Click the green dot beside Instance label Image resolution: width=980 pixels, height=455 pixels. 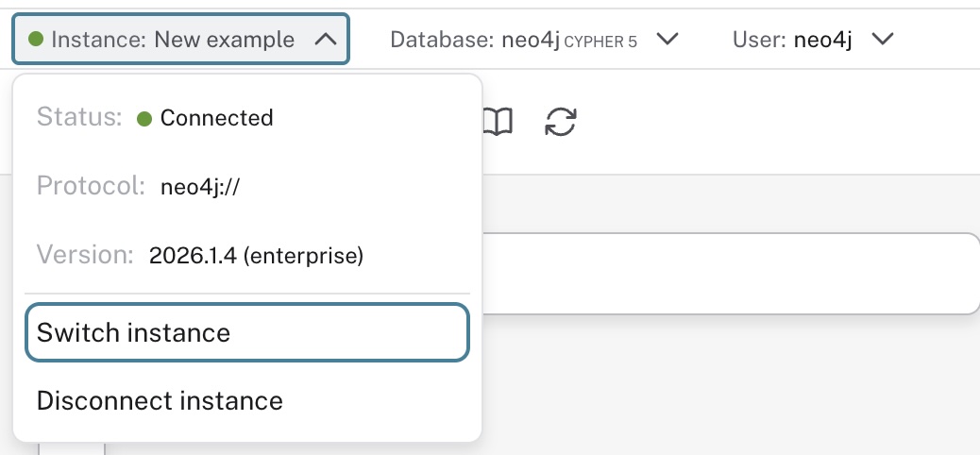coord(36,40)
